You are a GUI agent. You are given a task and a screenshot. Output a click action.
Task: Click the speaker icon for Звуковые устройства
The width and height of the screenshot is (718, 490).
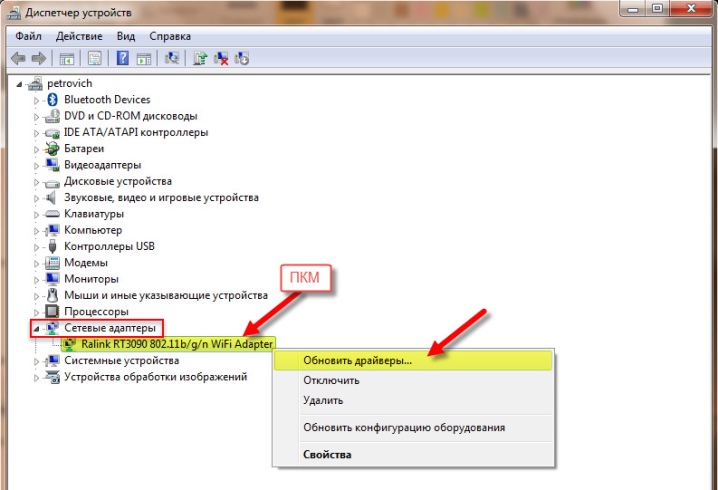(51, 197)
